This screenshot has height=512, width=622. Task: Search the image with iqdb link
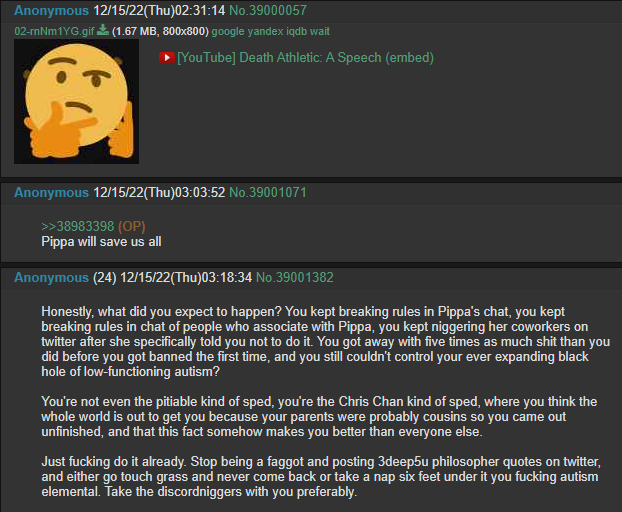click(296, 31)
